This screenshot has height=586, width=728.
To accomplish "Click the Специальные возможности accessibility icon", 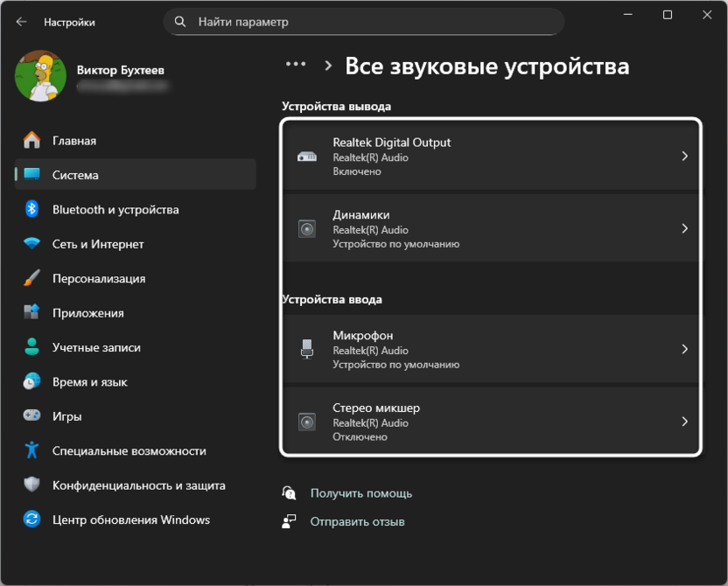I will 32,450.
